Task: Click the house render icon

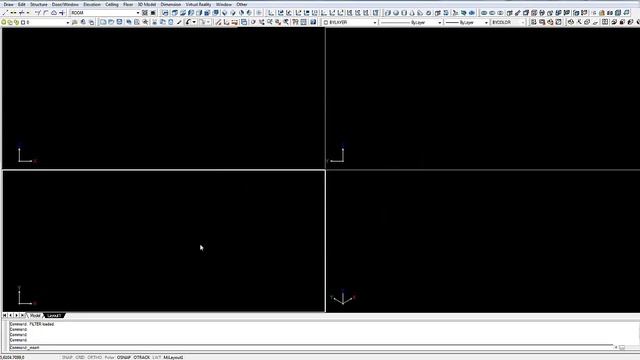Action: [x=602, y=13]
